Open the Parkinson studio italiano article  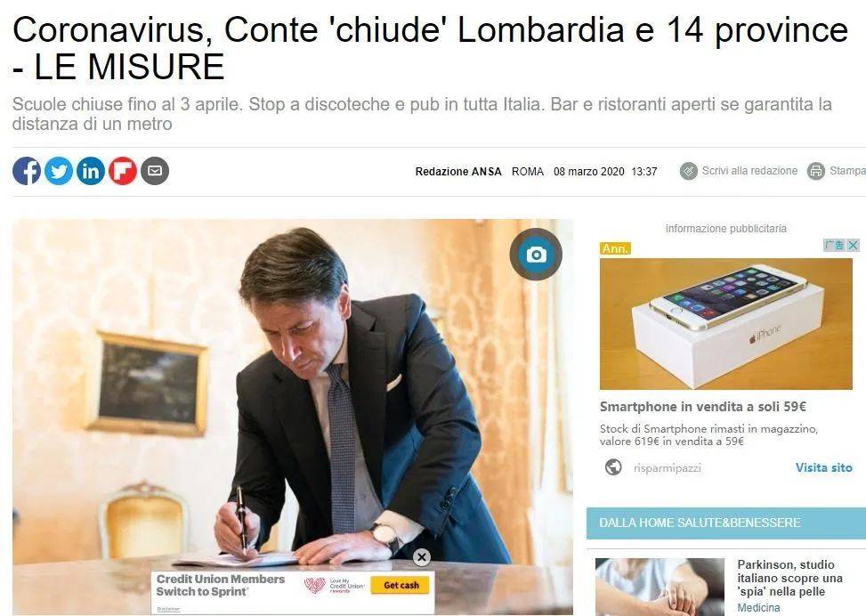tap(789, 578)
